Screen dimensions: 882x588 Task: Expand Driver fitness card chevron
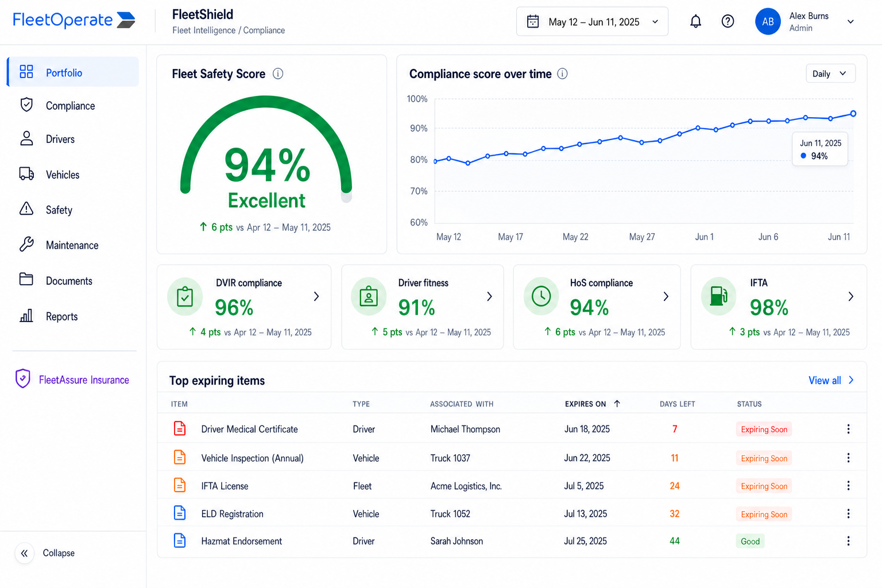coord(489,296)
